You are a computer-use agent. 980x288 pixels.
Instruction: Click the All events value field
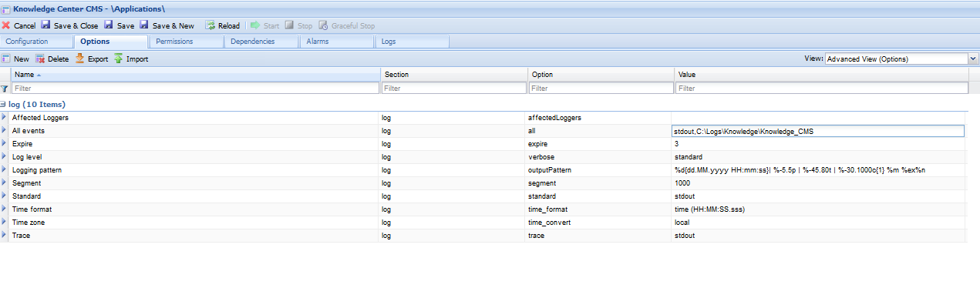coord(817,131)
